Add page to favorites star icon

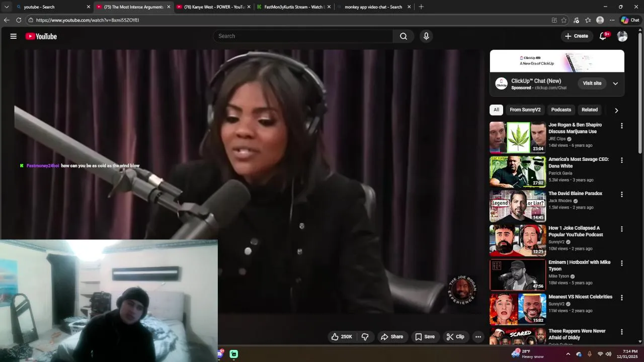[x=564, y=20]
